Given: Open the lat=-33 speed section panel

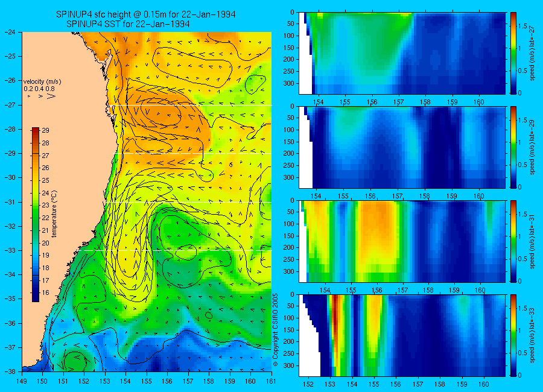Looking at the screenshot, I should click(x=402, y=335).
